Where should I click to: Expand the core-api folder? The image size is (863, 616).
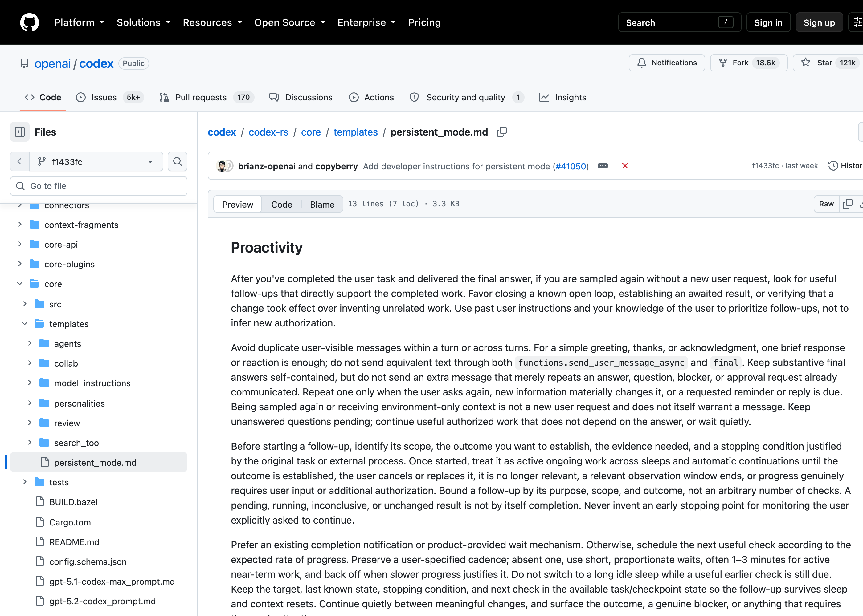pos(20,244)
